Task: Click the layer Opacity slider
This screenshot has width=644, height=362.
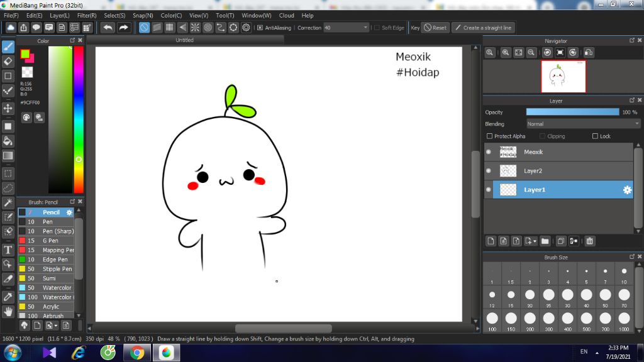Action: (572, 112)
